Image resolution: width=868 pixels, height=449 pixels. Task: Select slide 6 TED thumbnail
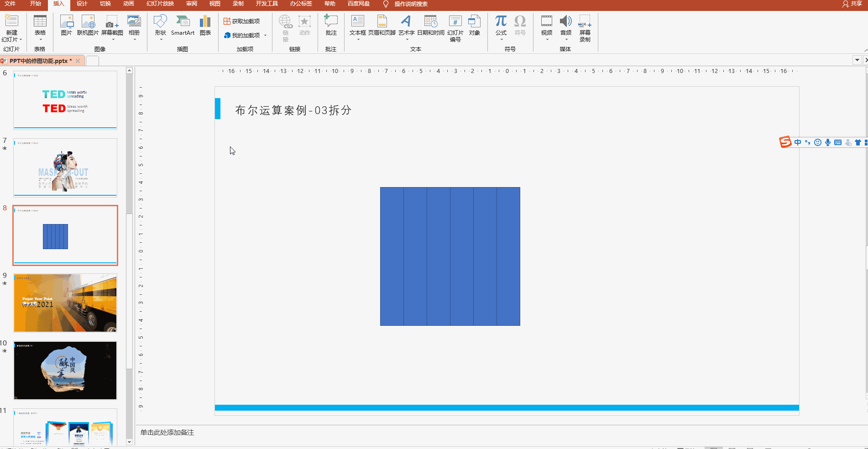[65, 100]
